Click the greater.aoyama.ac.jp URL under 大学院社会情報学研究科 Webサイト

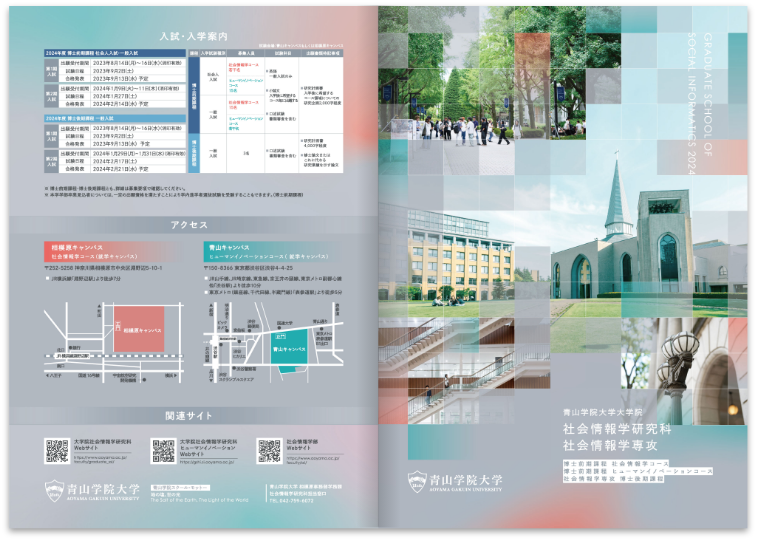100,459
